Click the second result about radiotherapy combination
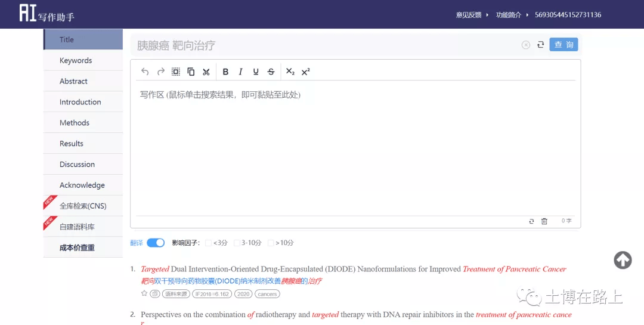This screenshot has width=644, height=325. (356, 315)
